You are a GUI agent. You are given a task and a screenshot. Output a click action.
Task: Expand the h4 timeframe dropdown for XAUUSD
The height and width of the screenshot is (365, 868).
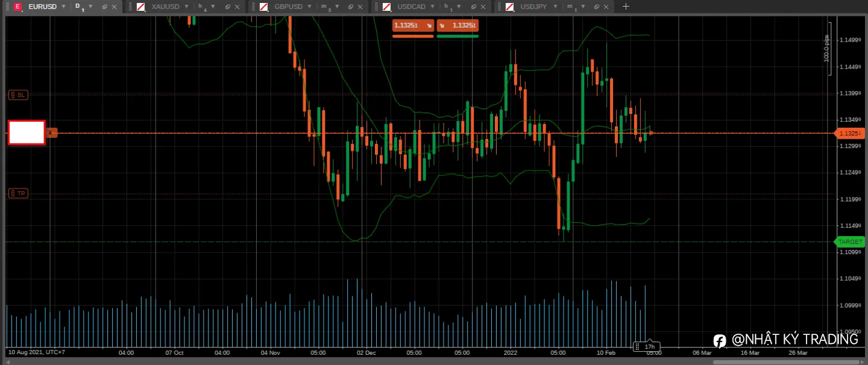(x=213, y=7)
